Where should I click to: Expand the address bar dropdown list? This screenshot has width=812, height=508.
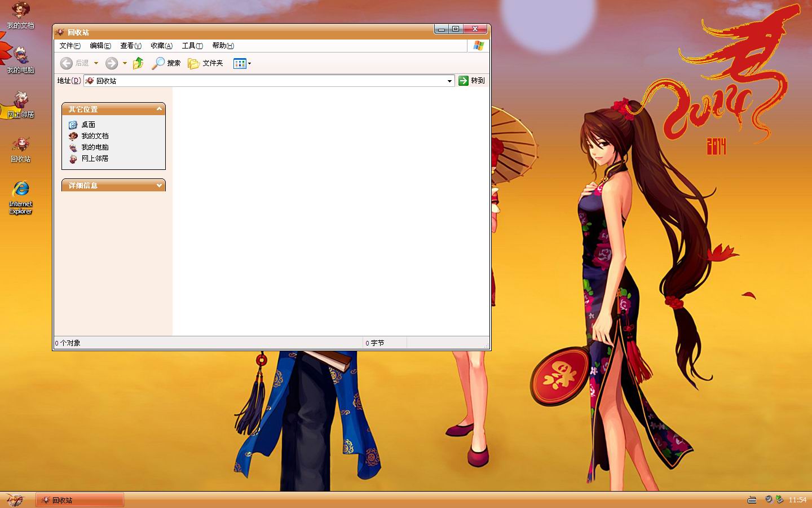[449, 81]
